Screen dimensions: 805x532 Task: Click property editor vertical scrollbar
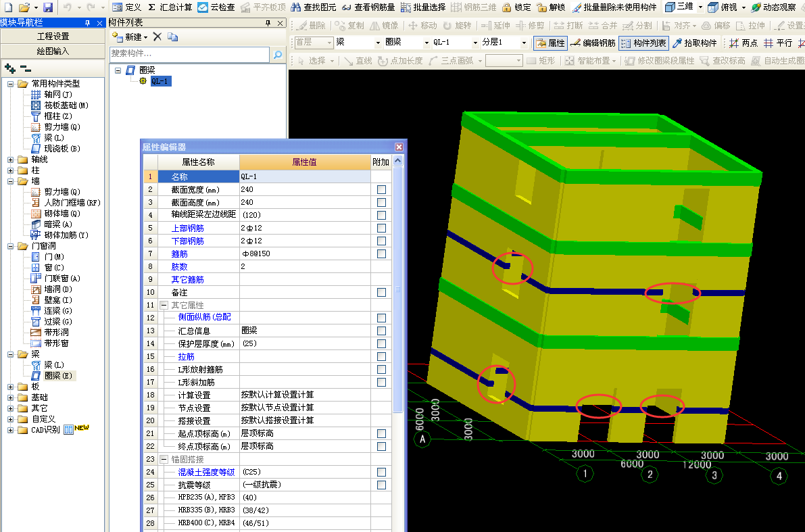[x=397, y=289]
